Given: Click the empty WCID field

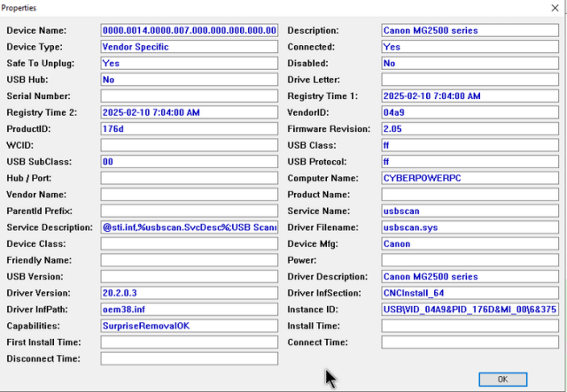Looking at the screenshot, I should (x=189, y=145).
